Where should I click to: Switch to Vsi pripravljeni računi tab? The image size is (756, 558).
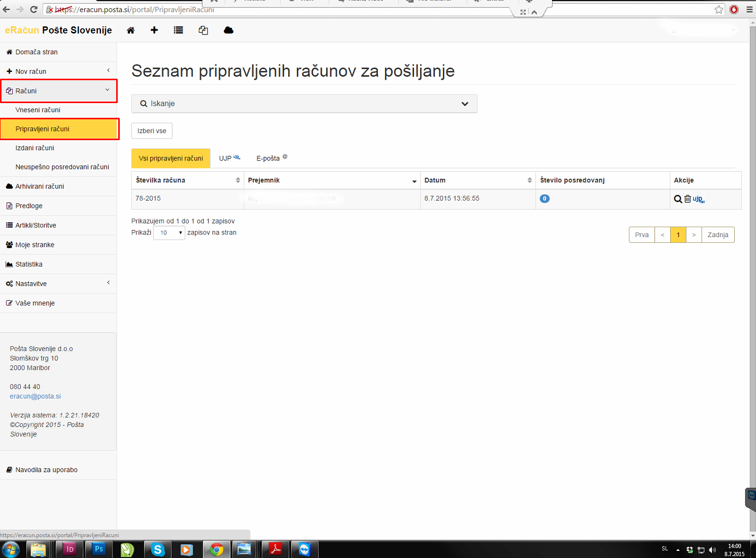170,158
